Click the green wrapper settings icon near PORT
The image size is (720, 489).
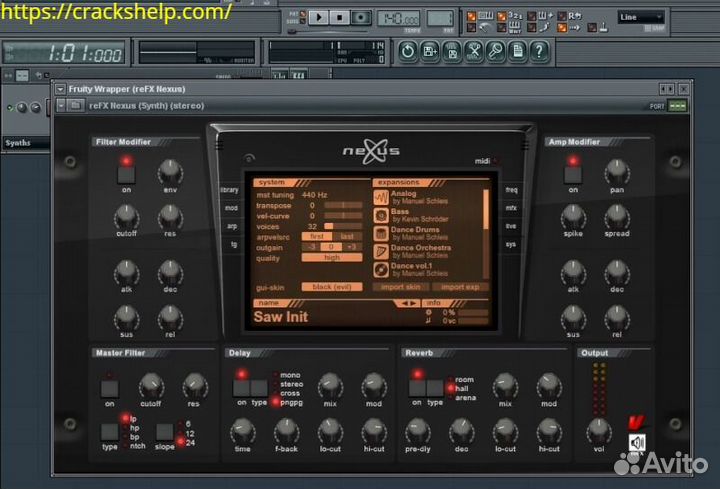tap(677, 106)
